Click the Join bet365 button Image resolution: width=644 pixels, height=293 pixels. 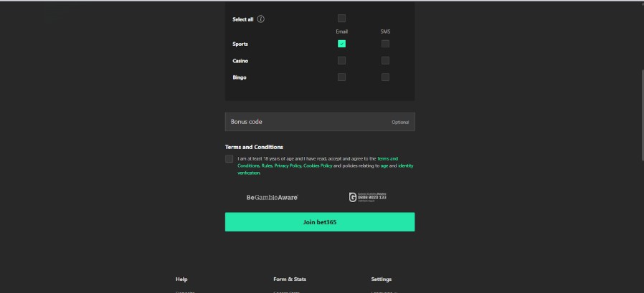[x=320, y=222]
